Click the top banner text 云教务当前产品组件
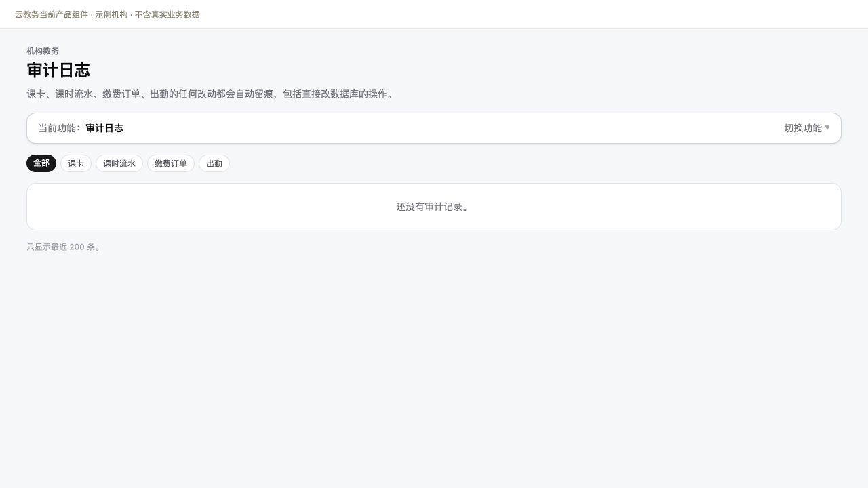Image resolution: width=868 pixels, height=488 pixels. click(x=52, y=14)
